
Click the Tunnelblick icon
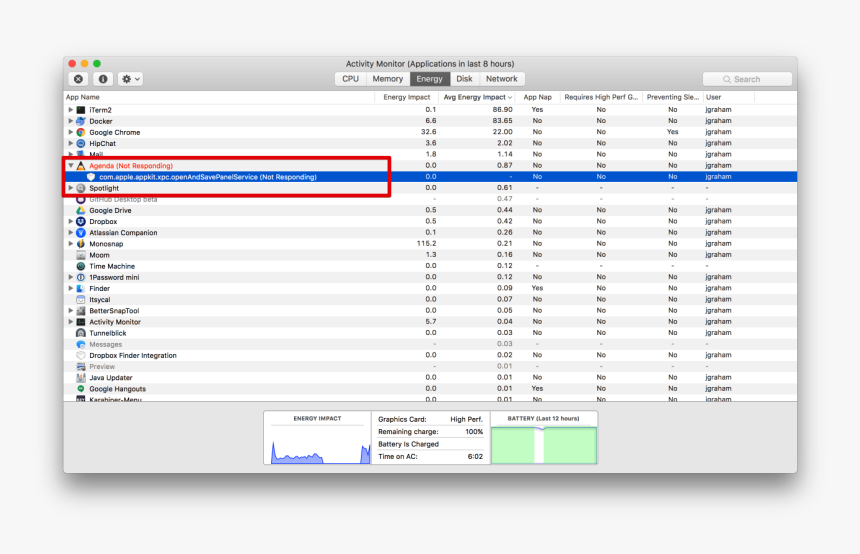coord(81,333)
